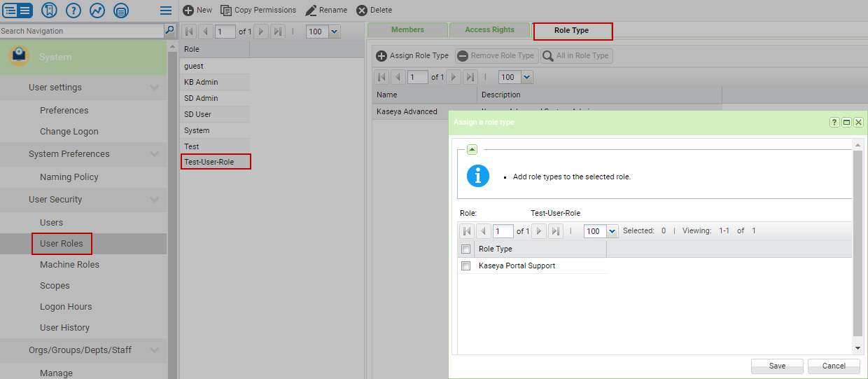
Task: Open page size dropdown in Role list
Action: pyautogui.click(x=334, y=32)
